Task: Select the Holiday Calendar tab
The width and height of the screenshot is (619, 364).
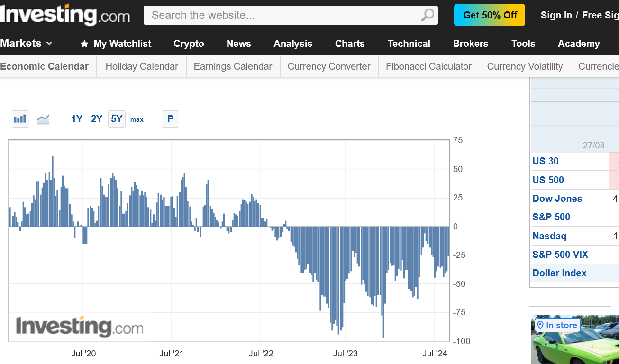Action: (142, 66)
